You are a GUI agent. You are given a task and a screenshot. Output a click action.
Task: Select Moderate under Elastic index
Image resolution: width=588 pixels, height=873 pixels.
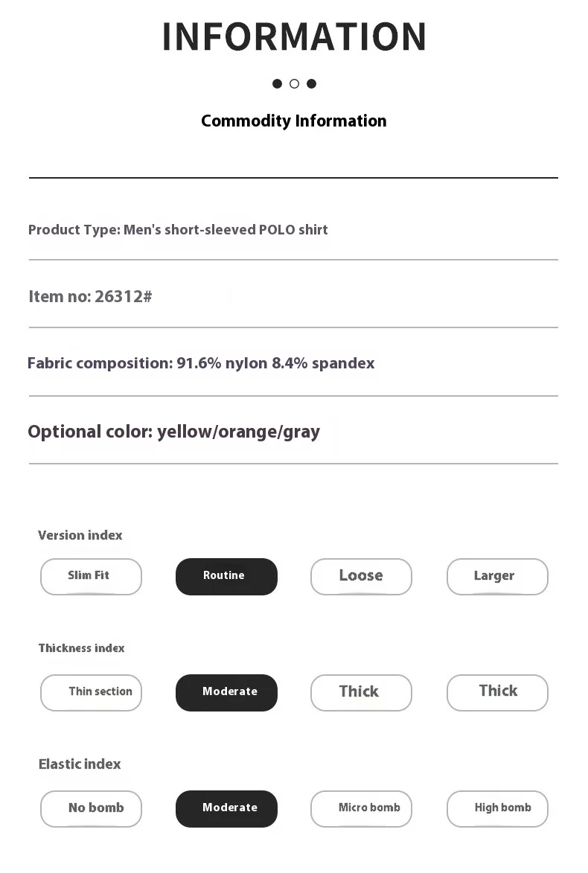[226, 808]
